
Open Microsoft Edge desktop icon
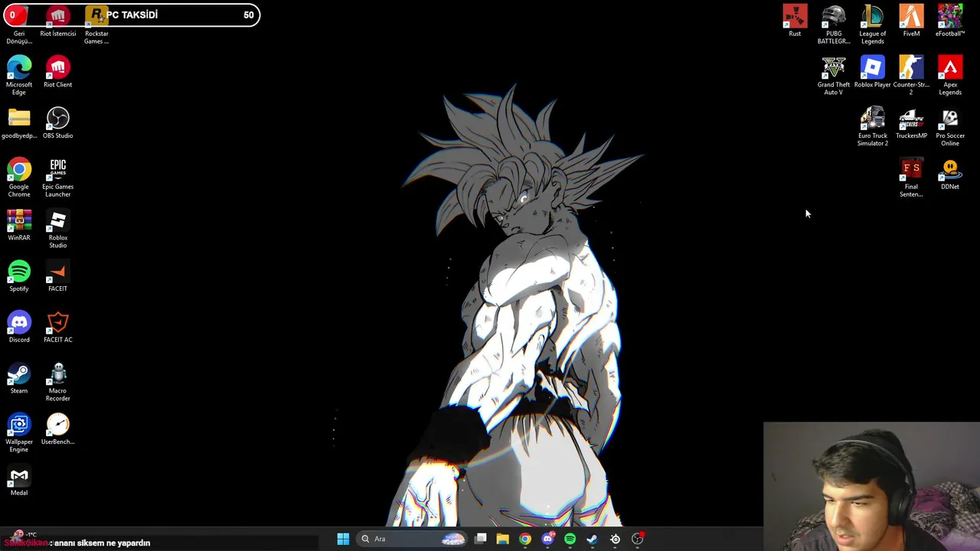[19, 75]
